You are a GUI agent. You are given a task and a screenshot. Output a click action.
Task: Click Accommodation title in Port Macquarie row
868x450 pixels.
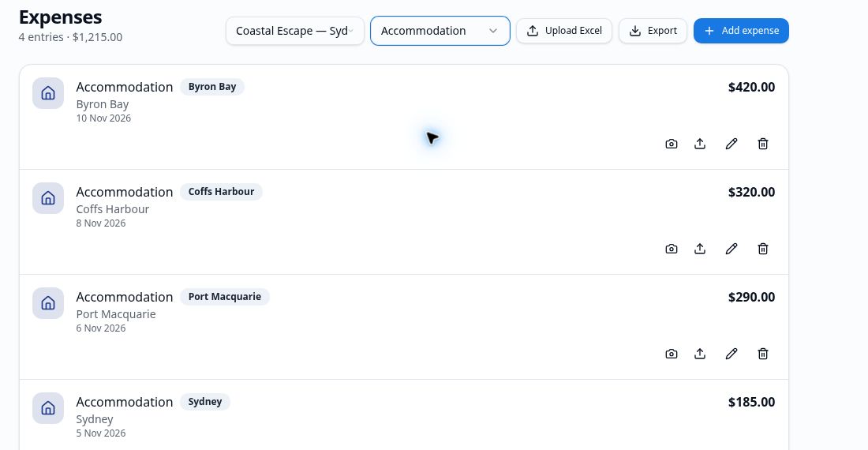125,297
